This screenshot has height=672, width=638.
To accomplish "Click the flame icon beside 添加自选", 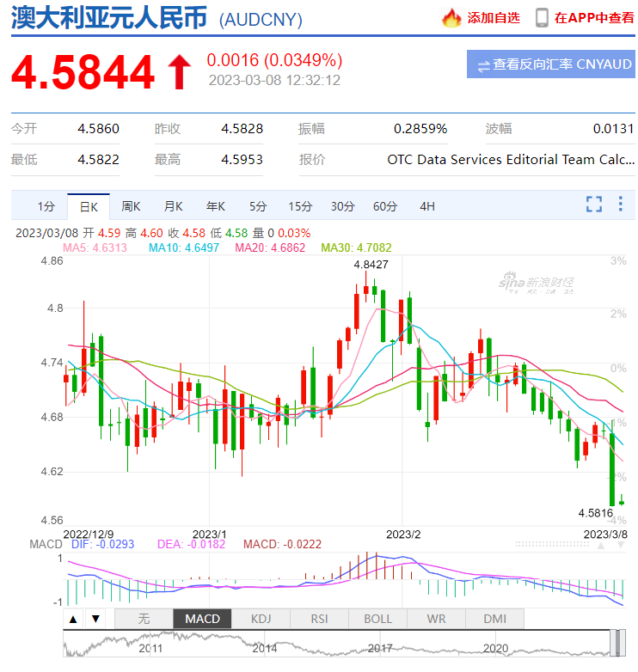I will click(x=451, y=18).
